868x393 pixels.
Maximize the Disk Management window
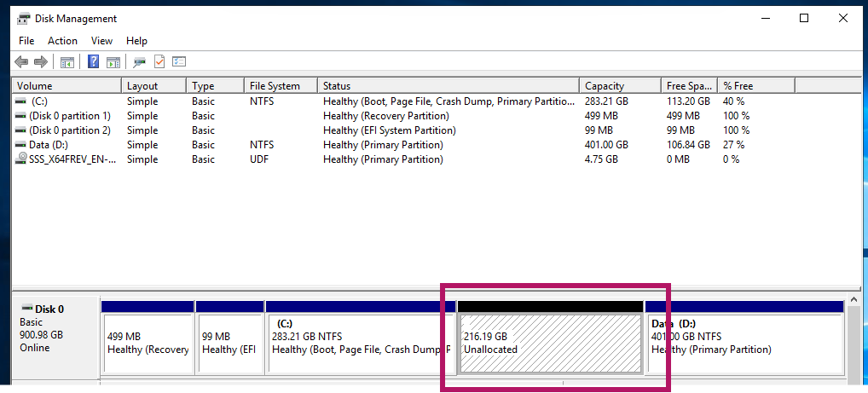(x=804, y=18)
